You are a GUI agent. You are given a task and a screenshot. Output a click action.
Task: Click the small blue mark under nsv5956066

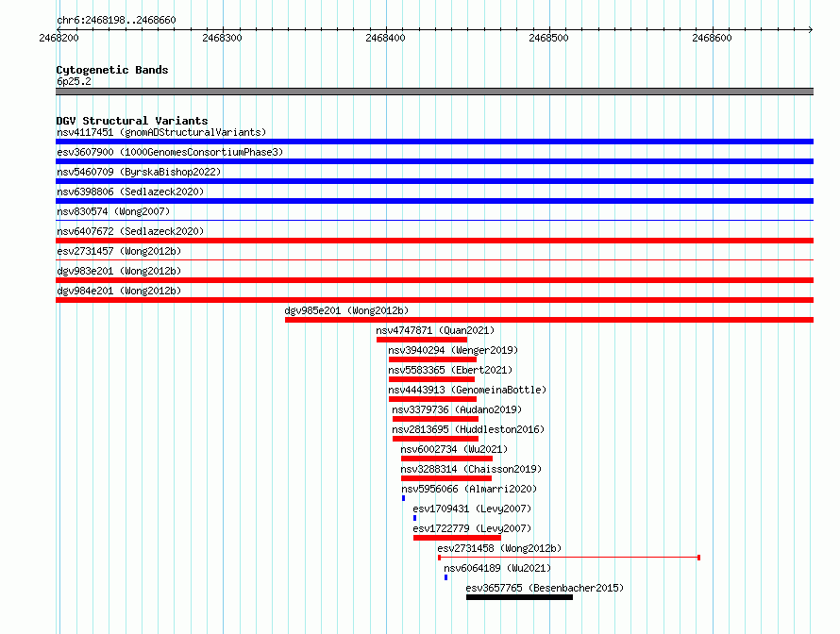tap(403, 498)
